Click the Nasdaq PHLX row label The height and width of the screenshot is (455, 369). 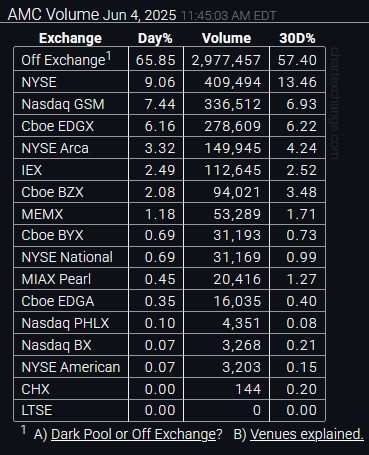coord(65,323)
